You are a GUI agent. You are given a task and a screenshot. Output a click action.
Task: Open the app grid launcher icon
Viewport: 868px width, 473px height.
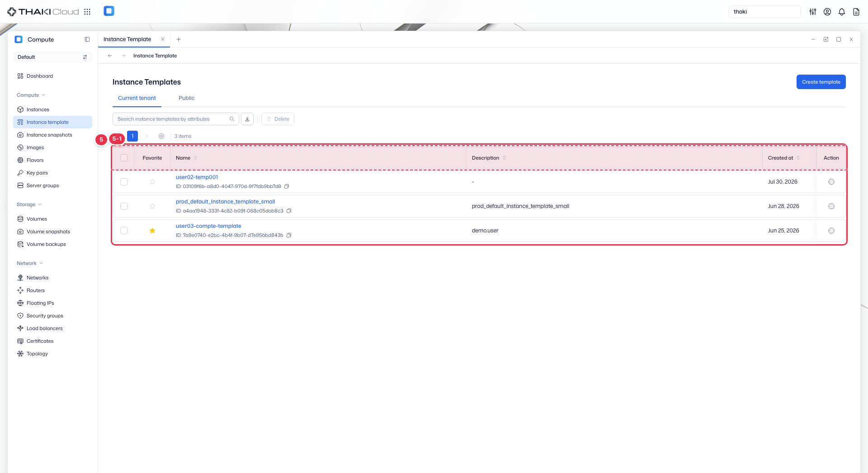(x=87, y=12)
